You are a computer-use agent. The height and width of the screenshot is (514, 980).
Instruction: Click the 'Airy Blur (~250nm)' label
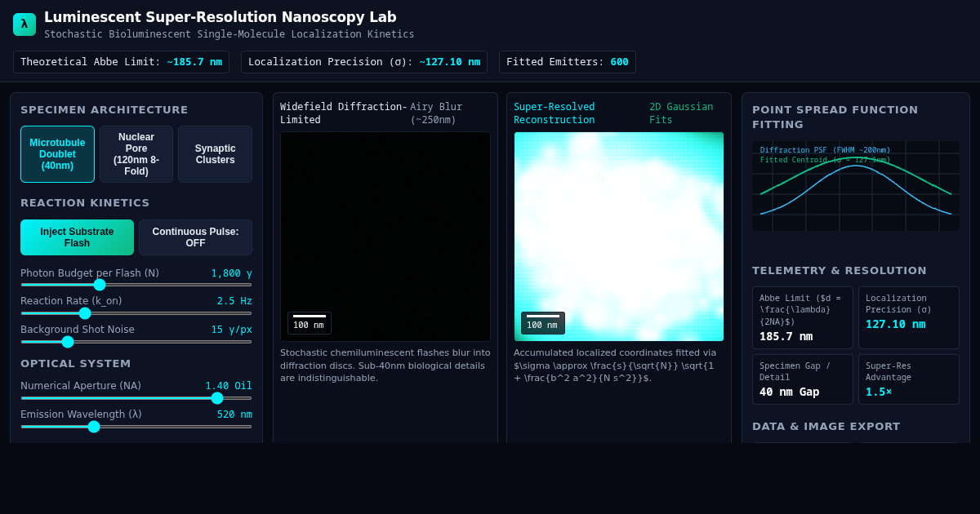436,113
